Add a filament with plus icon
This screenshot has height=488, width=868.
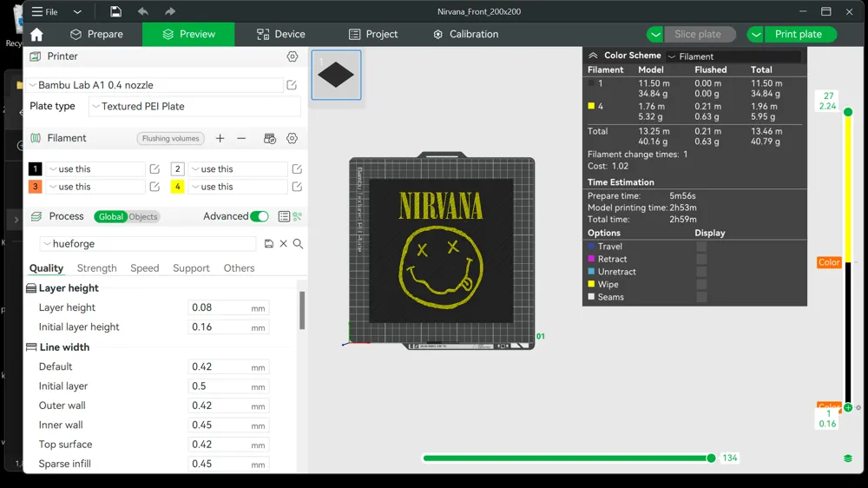coord(220,138)
